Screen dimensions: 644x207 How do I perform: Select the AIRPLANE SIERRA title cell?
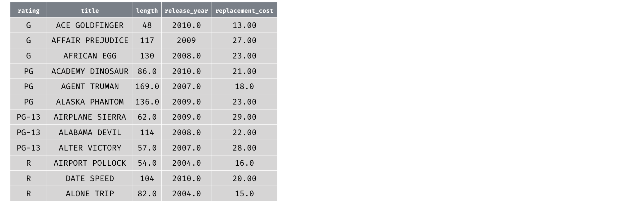point(90,117)
